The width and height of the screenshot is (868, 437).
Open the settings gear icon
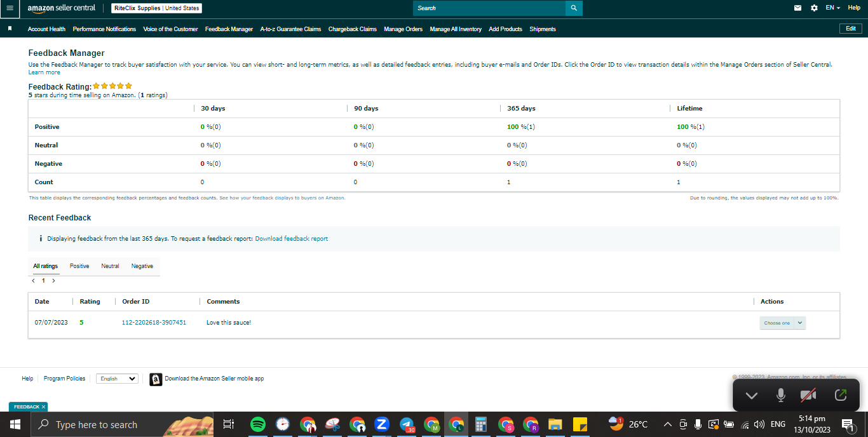(815, 8)
